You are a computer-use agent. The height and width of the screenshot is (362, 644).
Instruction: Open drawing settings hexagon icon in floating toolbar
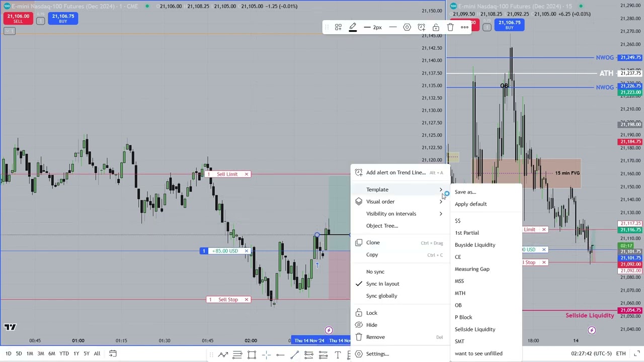click(x=407, y=27)
